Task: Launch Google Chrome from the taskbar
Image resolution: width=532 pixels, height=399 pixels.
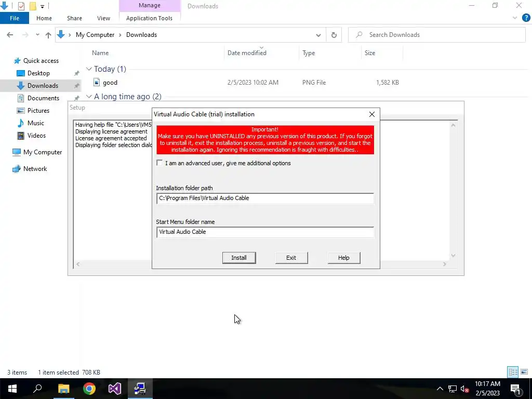Action: pos(89,389)
